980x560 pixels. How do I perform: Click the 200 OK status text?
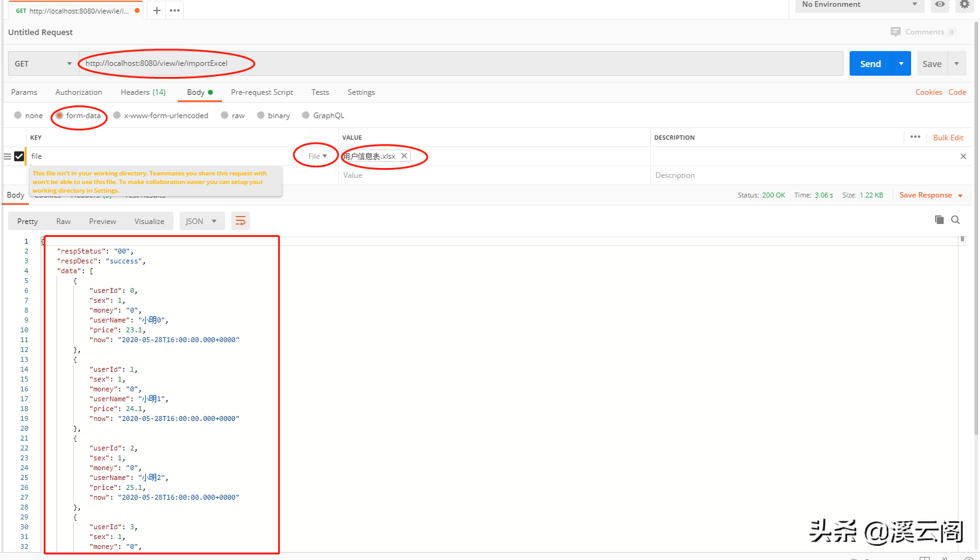(773, 195)
